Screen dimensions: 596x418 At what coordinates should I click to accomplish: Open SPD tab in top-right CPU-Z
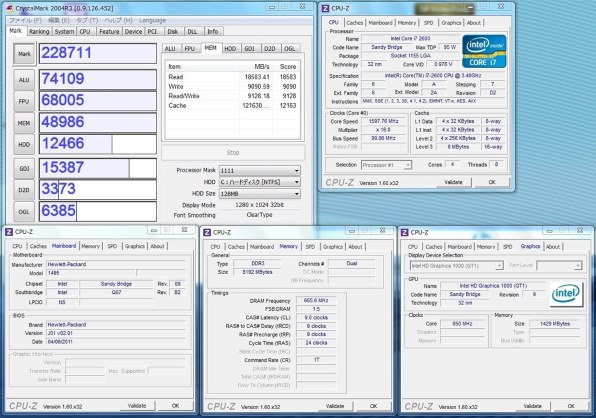pos(428,23)
